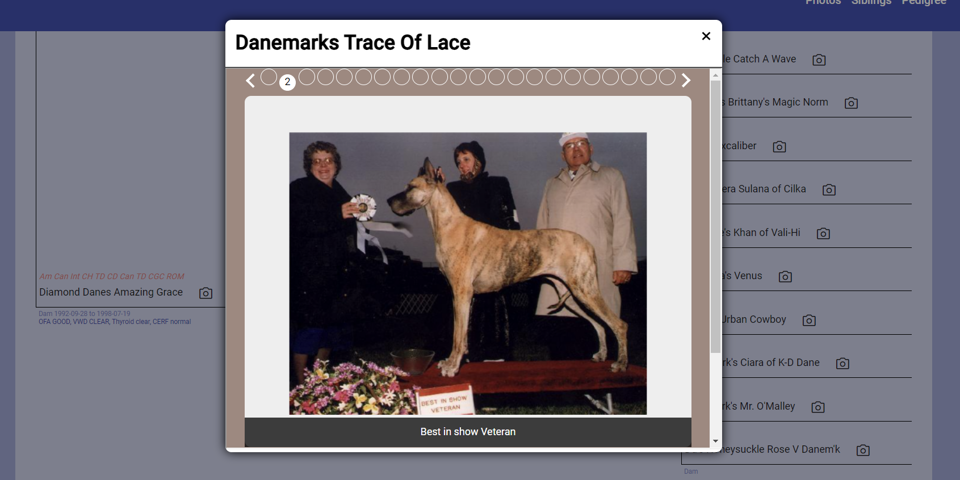
Task: Open camera icon beside Urban Cowboy
Action: [x=809, y=320]
